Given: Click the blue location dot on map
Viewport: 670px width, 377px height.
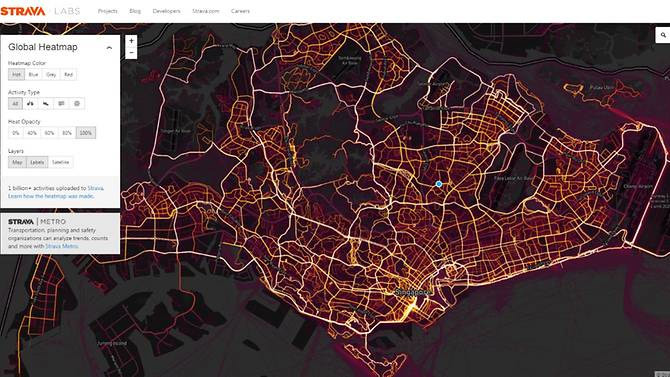Looking at the screenshot, I should pyautogui.click(x=439, y=184).
